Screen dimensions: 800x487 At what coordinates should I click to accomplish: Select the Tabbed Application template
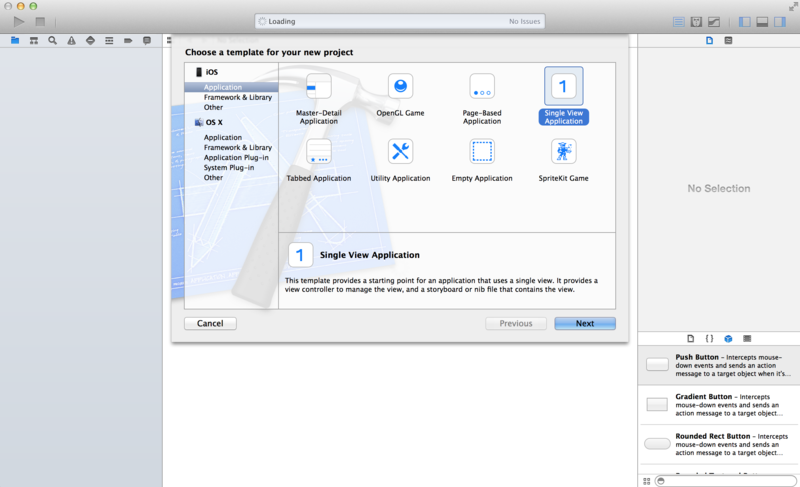click(x=319, y=161)
